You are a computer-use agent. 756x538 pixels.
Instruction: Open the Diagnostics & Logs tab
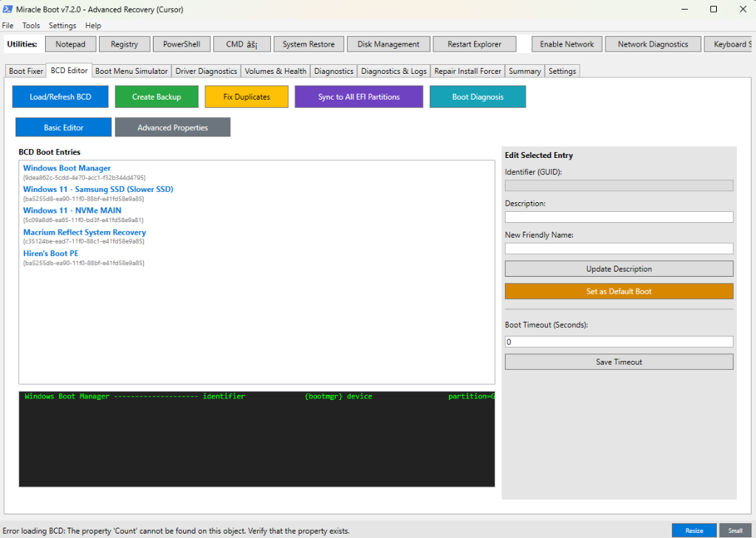click(396, 71)
